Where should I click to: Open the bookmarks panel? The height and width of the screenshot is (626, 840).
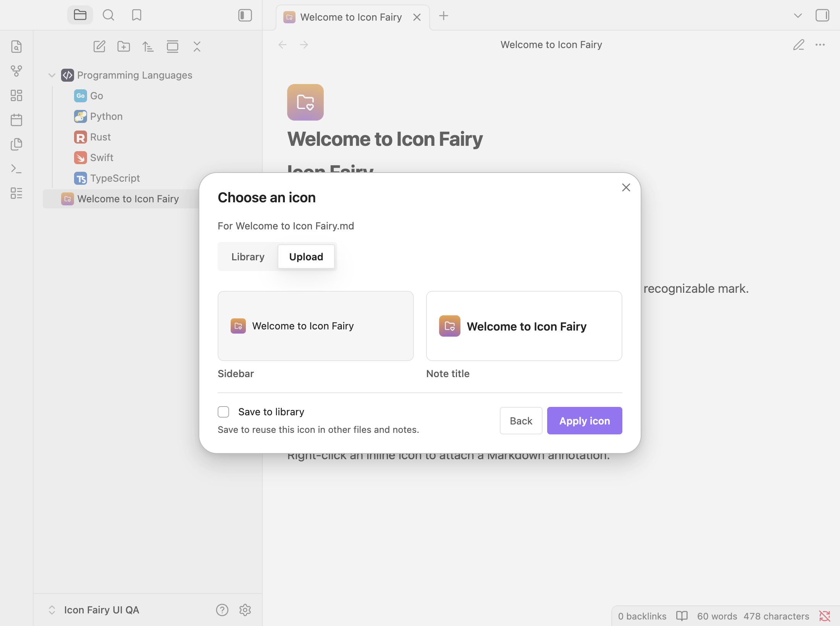click(x=137, y=15)
